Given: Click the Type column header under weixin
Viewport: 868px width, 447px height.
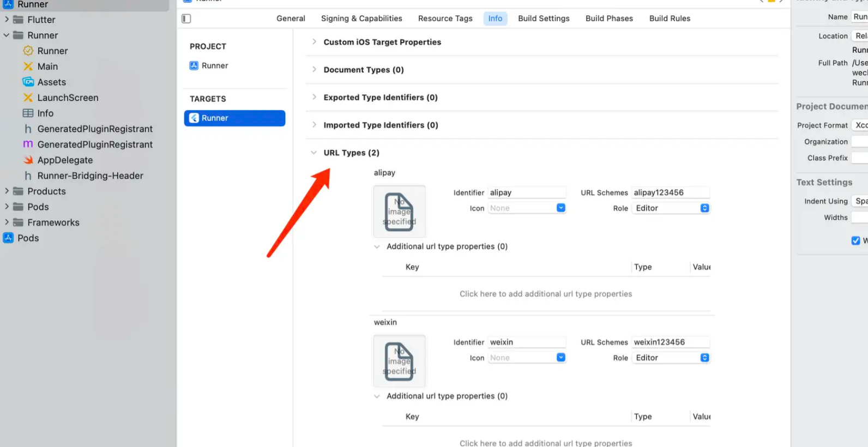Looking at the screenshot, I should coord(643,416).
